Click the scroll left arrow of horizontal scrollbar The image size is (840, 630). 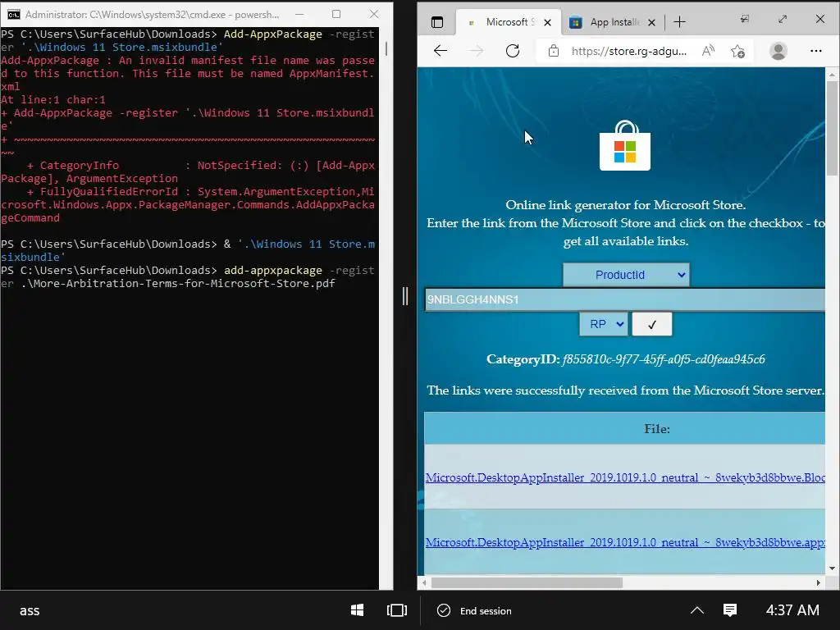425,582
